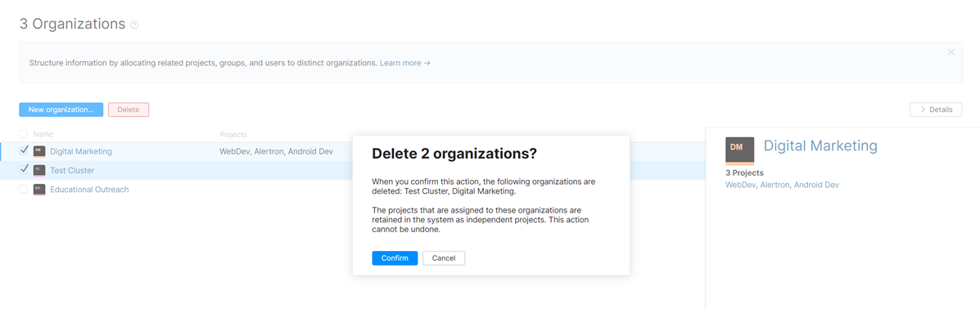
Task: Open Android Dev project in details panel
Action: click(x=816, y=185)
